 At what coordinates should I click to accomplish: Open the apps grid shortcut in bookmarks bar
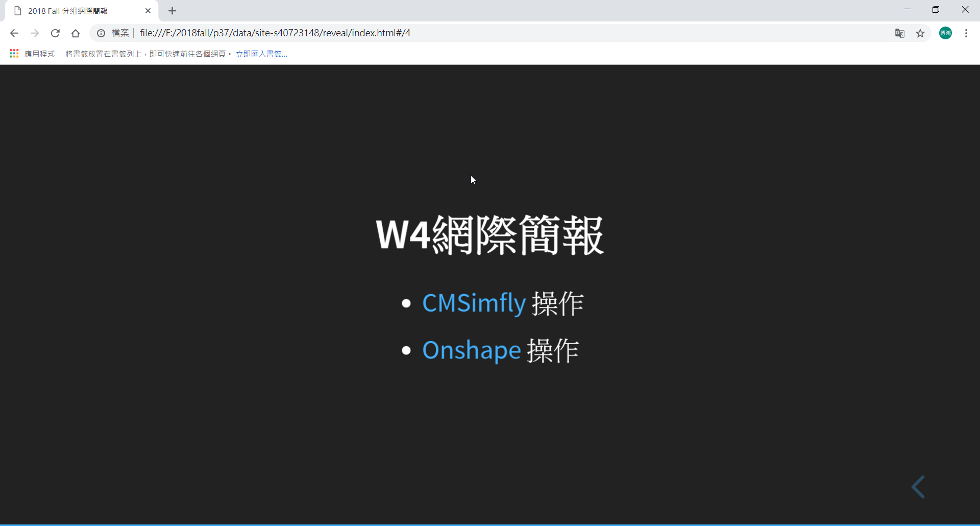14,54
